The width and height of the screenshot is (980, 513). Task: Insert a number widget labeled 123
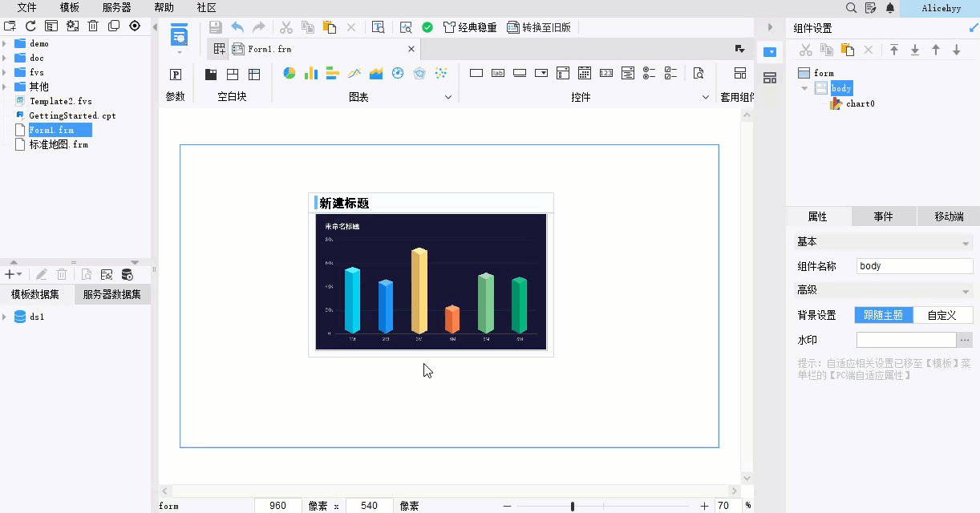point(606,73)
